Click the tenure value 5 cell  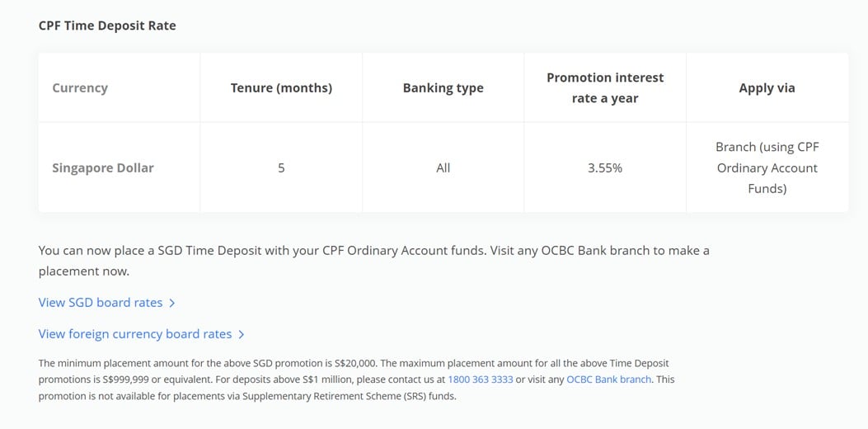tap(281, 168)
